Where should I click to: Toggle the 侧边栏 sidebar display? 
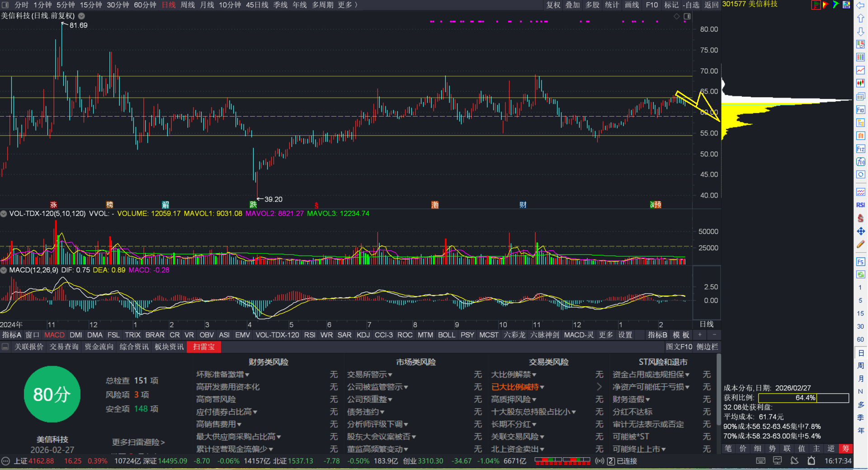[x=707, y=347]
